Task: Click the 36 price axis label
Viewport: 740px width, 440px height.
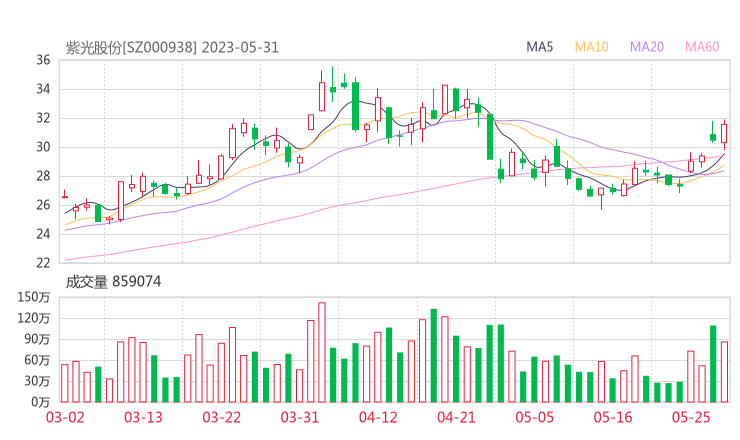Action: 43,60
